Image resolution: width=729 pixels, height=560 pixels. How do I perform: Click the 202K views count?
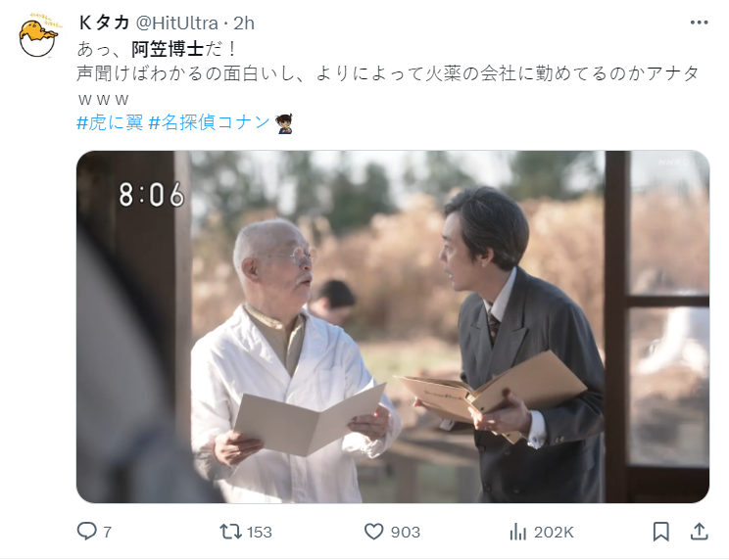(554, 532)
